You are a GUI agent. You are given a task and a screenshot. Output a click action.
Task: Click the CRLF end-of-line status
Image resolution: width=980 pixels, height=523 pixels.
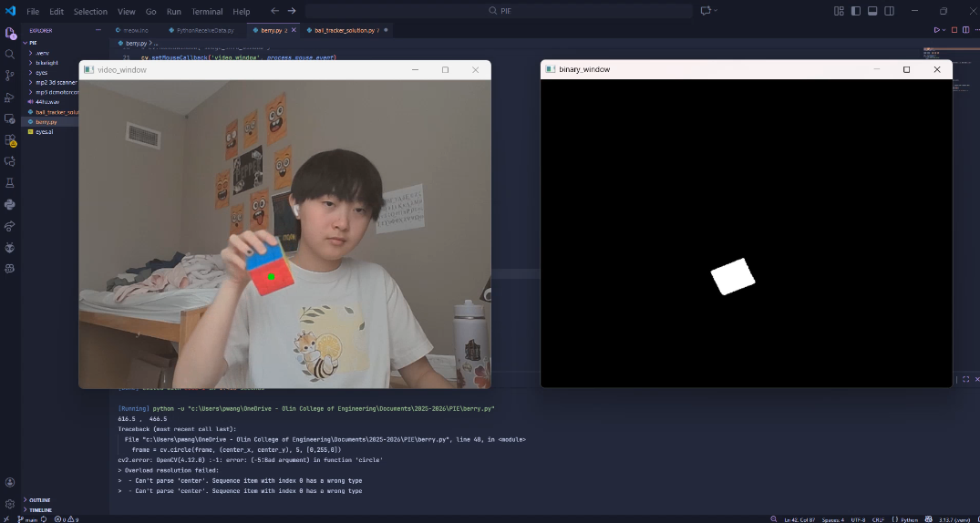click(x=878, y=519)
